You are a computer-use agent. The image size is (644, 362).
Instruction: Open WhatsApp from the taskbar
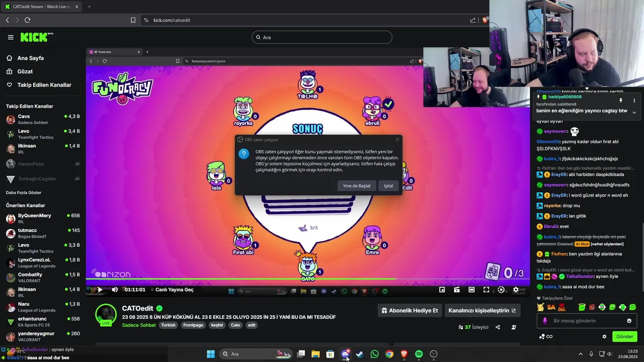point(374,354)
